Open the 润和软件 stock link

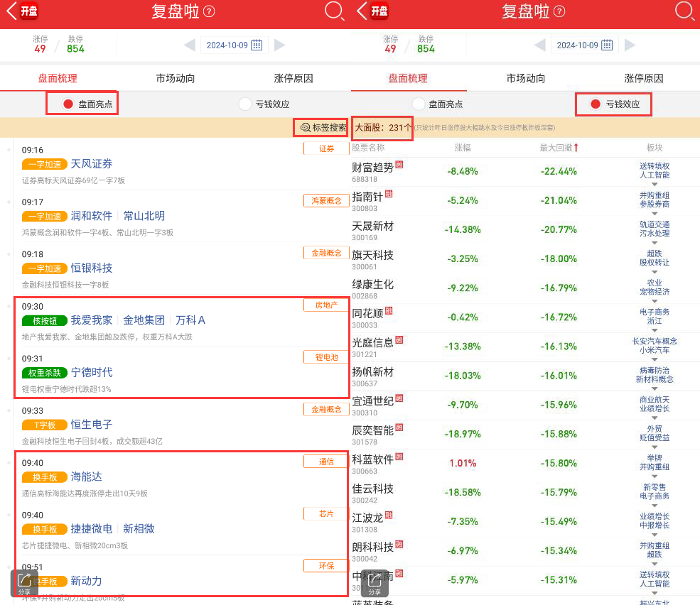[x=92, y=216]
